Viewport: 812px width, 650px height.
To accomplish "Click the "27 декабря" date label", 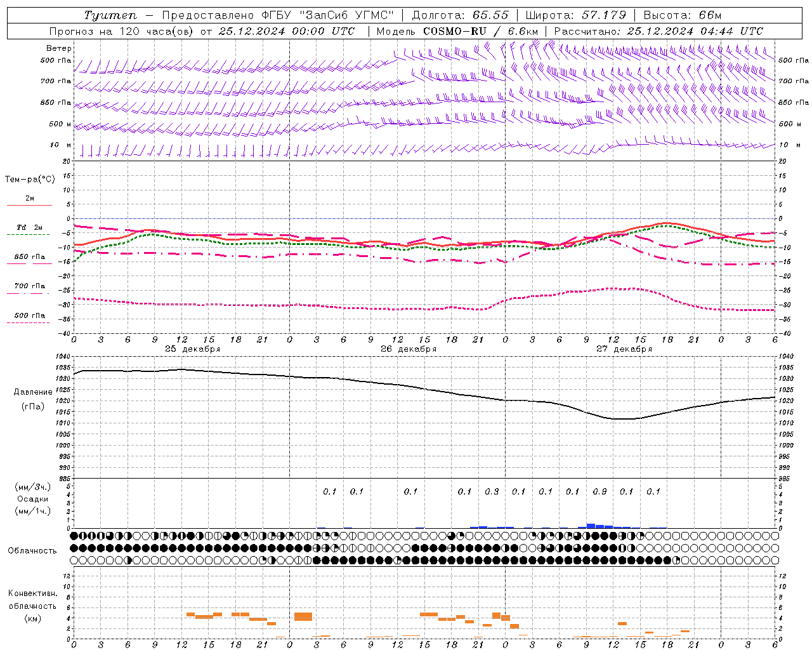I will pos(624,349).
